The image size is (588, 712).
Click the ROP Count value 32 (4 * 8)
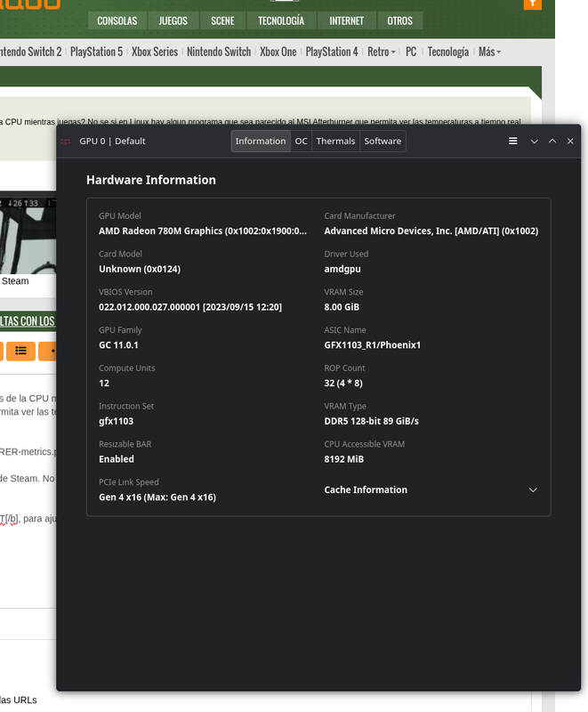[343, 384]
